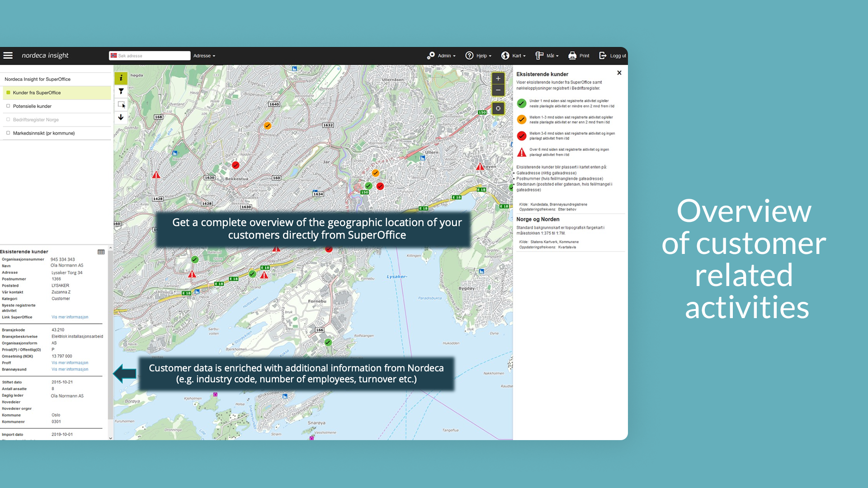Viewport: 868px width, 488px height.
Task: Select the orange marker below Jar
Action: pos(375,173)
